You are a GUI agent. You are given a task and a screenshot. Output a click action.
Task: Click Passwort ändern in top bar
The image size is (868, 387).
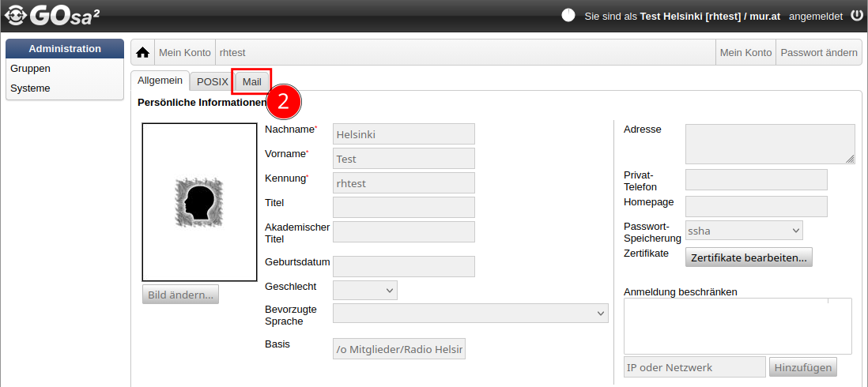tap(818, 53)
